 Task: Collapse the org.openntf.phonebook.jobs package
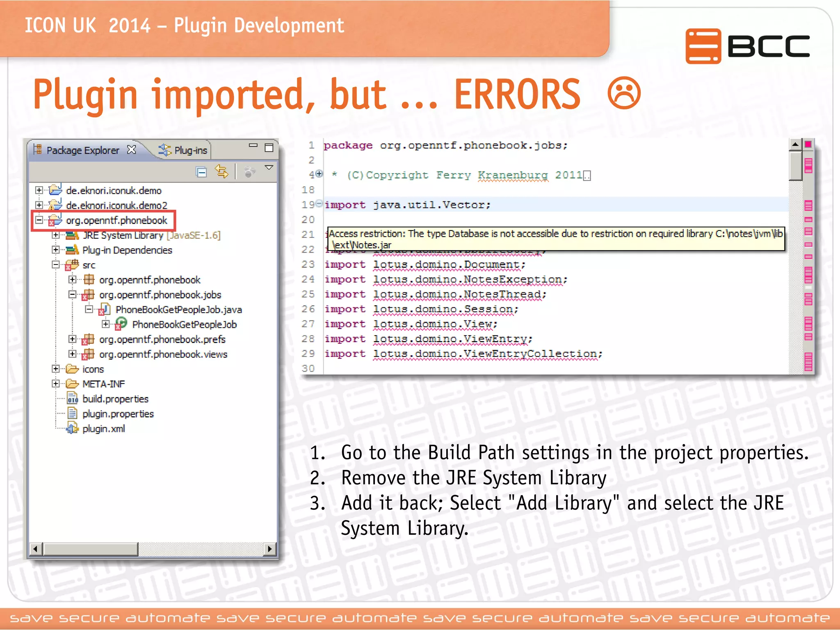click(72, 294)
